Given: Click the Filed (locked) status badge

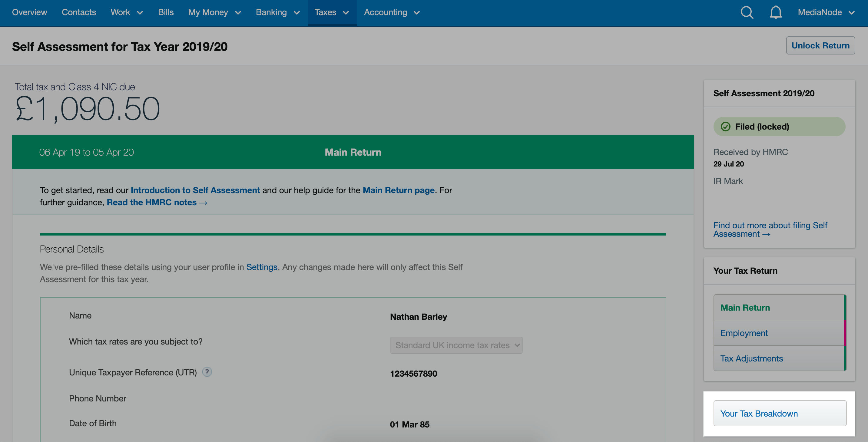Looking at the screenshot, I should [x=779, y=126].
